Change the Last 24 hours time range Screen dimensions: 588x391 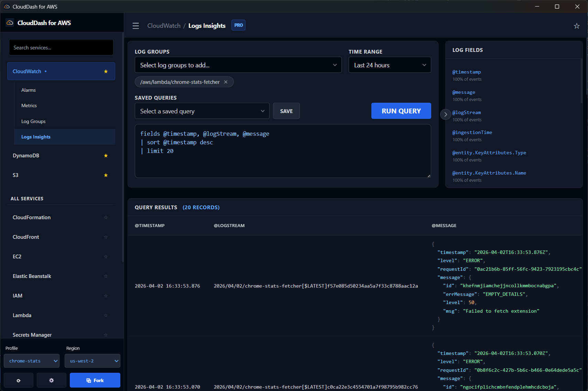390,65
